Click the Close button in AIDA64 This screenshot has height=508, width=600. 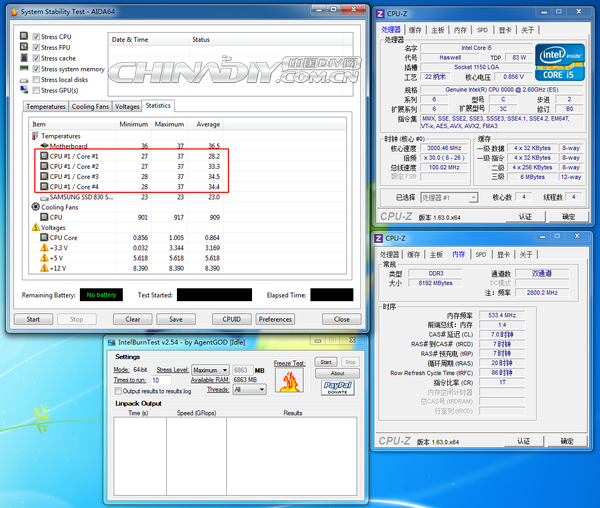342,319
